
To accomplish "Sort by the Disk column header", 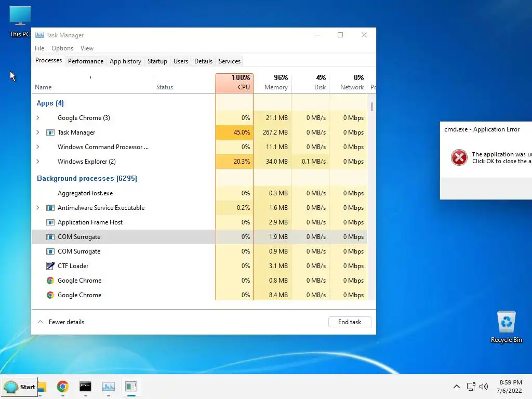I will point(311,83).
